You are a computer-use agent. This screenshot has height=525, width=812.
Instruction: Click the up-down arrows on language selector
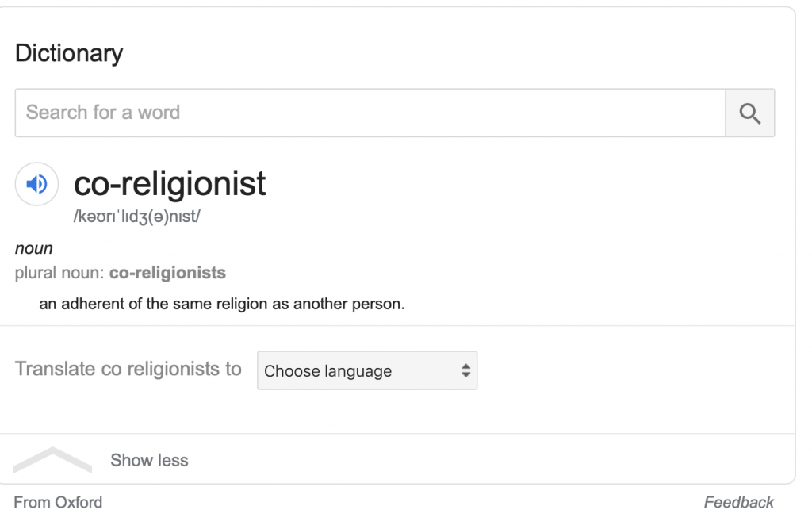tap(465, 370)
